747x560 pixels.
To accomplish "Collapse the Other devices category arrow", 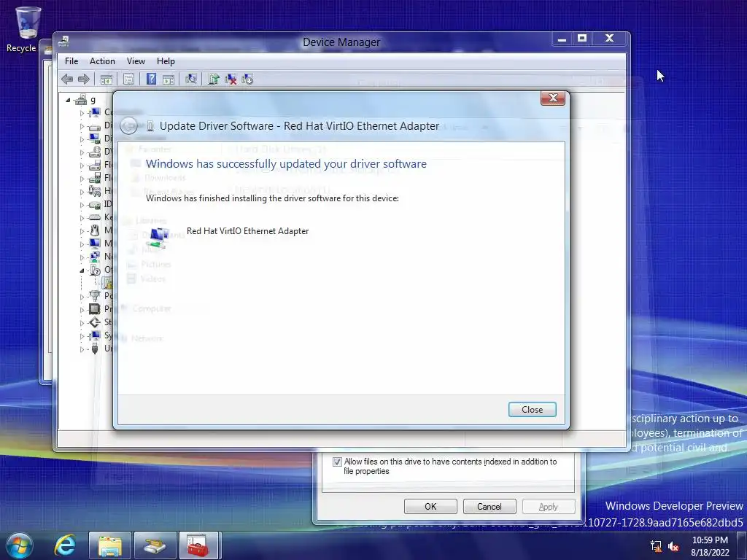I will pyautogui.click(x=82, y=270).
